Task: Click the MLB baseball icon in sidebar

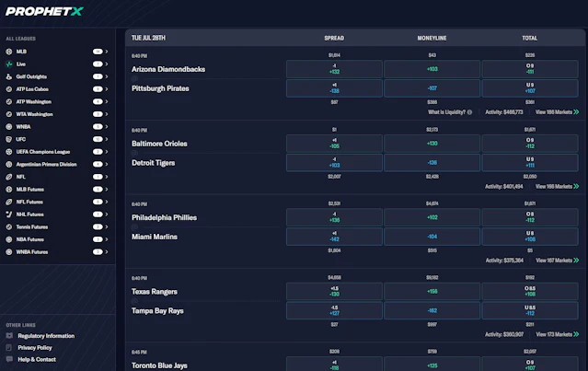Action: tap(9, 52)
